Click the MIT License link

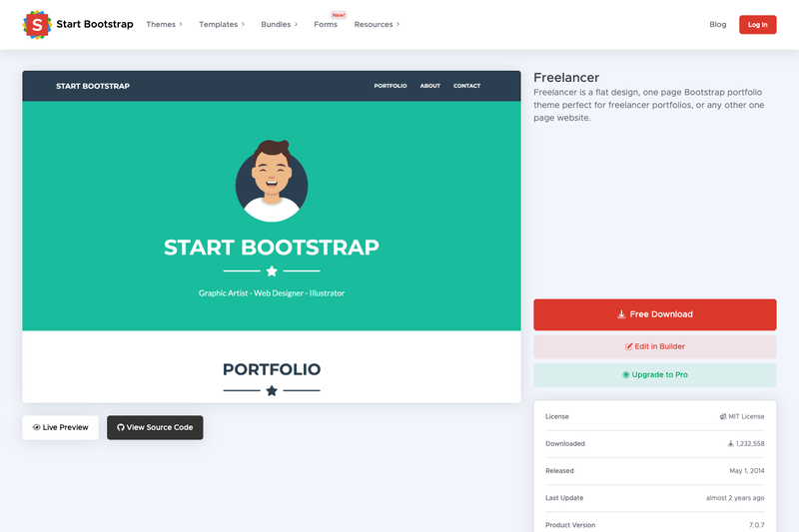pos(746,416)
